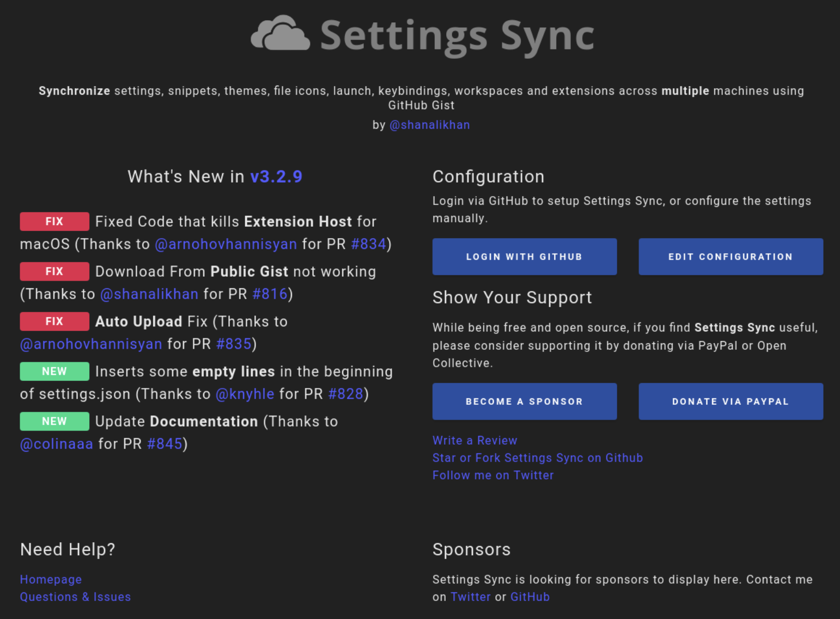Image resolution: width=840 pixels, height=619 pixels.
Task: Click Follow me on Twitter
Action: [492, 475]
